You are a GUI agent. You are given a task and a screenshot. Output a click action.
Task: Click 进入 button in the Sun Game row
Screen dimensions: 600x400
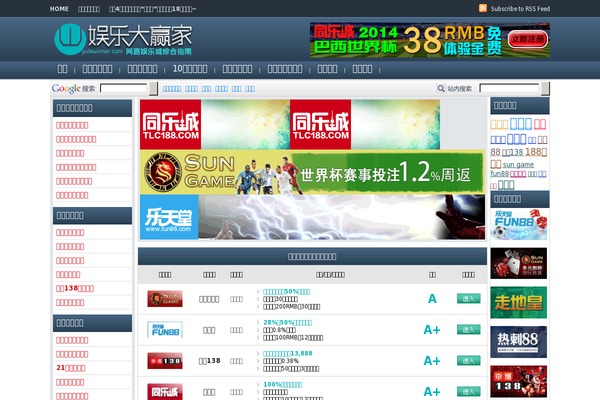click(x=468, y=299)
